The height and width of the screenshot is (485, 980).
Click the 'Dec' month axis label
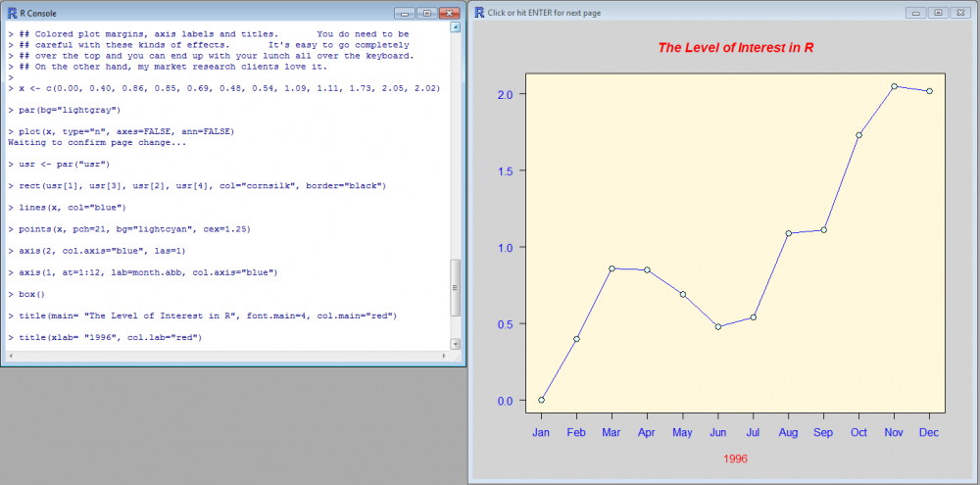929,432
